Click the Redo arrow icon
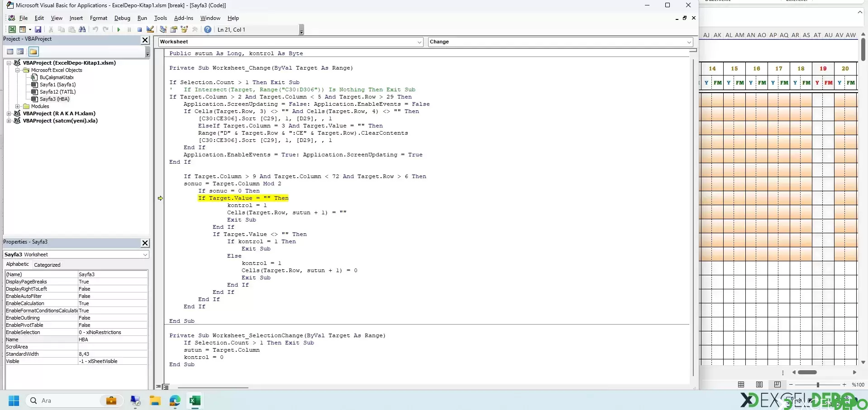The height and width of the screenshot is (410, 868). click(105, 29)
